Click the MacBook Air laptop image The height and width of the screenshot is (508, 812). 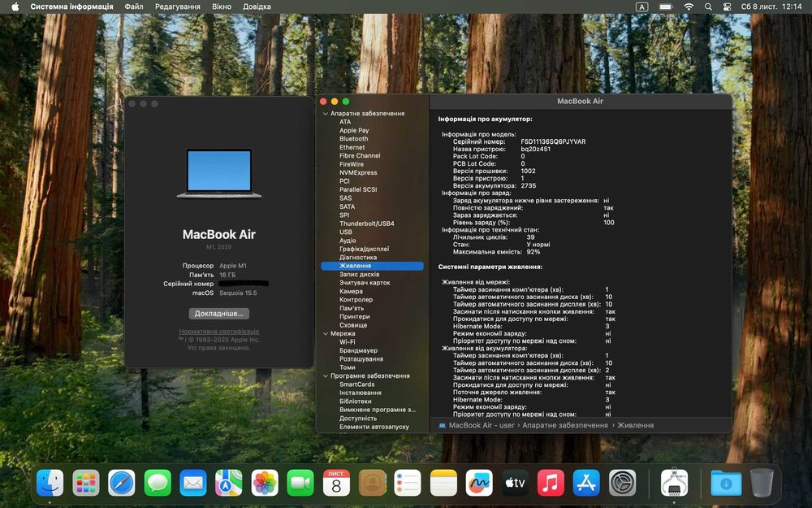[219, 174]
